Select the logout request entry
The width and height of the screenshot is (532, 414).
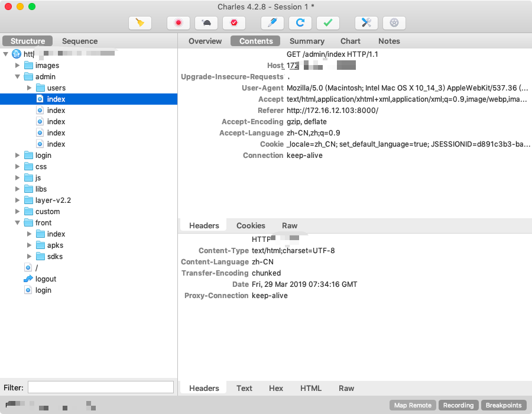[x=46, y=279]
